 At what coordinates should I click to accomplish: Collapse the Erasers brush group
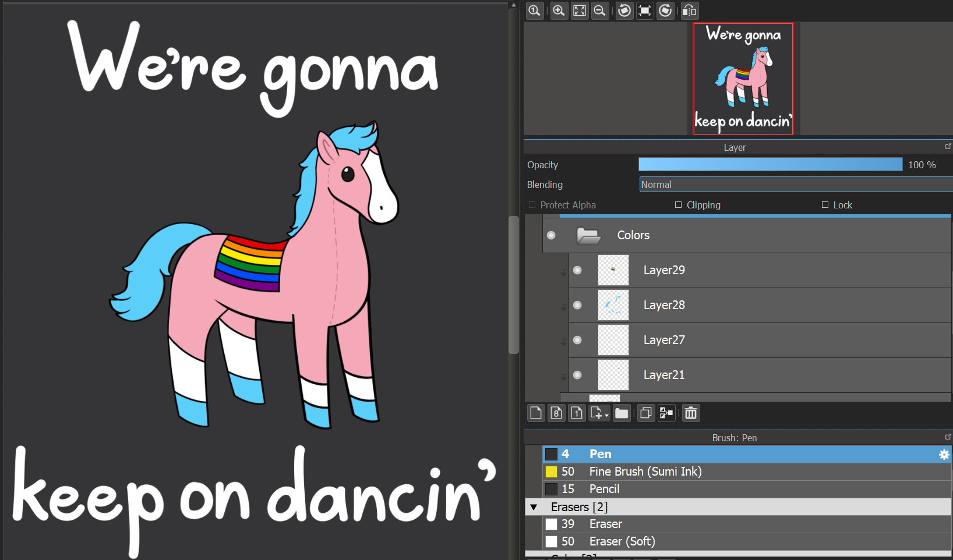pyautogui.click(x=534, y=507)
